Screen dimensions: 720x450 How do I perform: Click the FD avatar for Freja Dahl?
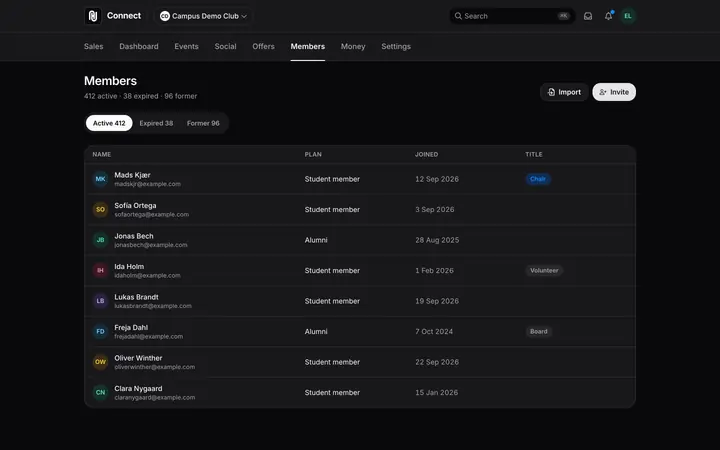101,332
